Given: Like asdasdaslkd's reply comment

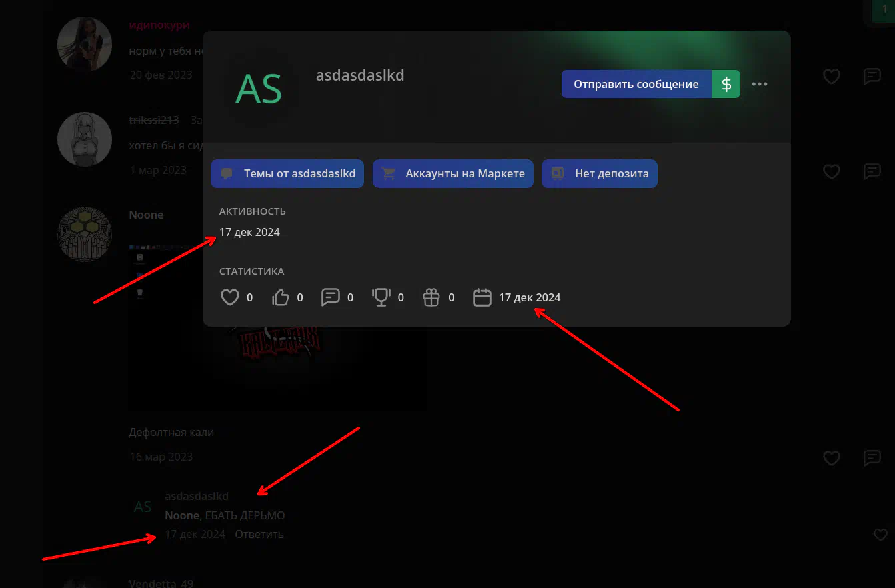Looking at the screenshot, I should [880, 535].
